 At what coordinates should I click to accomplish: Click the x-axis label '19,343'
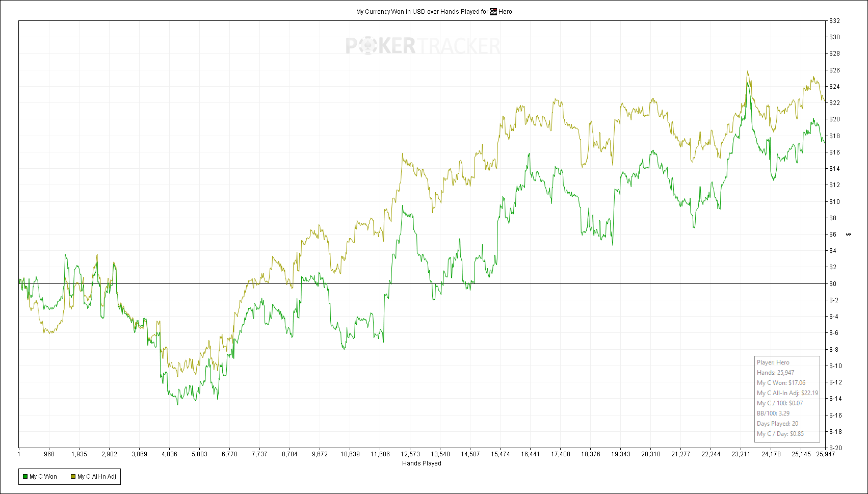(x=620, y=454)
